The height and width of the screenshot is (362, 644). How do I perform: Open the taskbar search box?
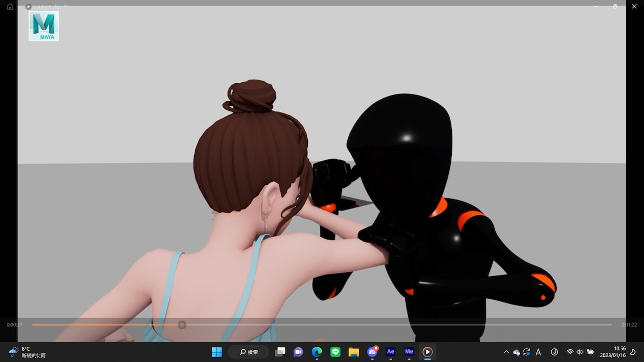[x=248, y=352]
